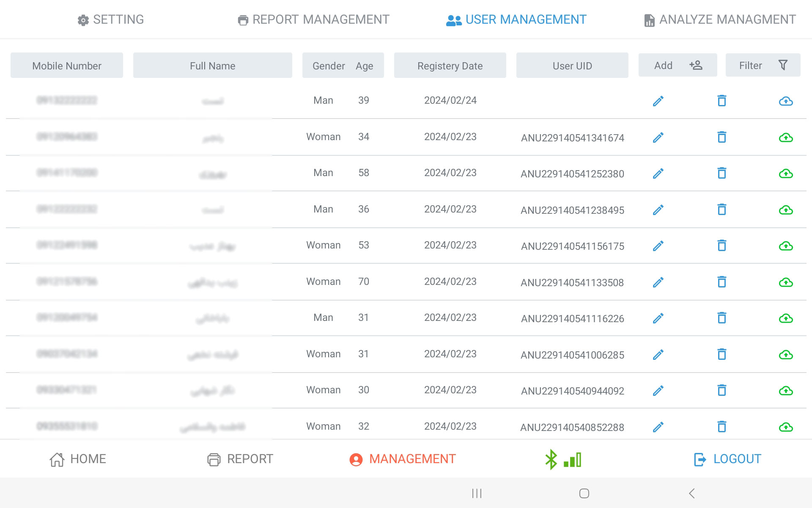Open the Report Management tab
This screenshot has width=812, height=508.
(x=313, y=19)
